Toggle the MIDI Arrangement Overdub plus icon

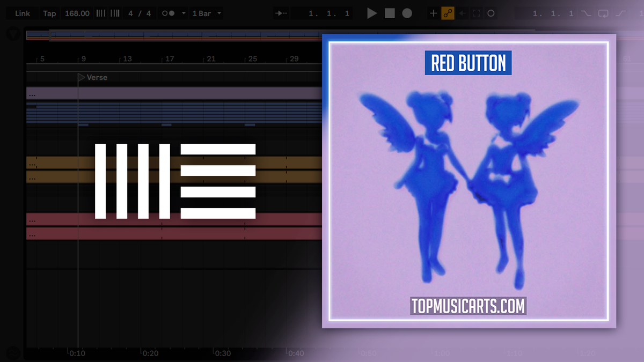click(x=434, y=13)
